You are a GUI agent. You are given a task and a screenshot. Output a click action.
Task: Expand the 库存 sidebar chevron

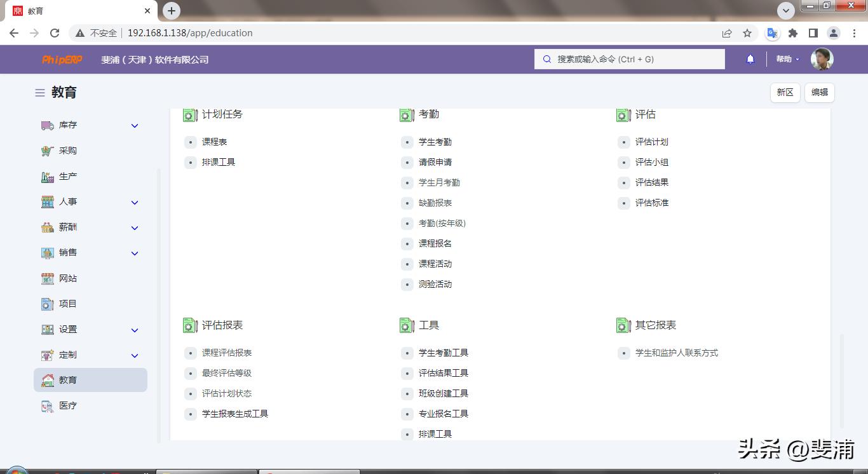click(x=135, y=126)
